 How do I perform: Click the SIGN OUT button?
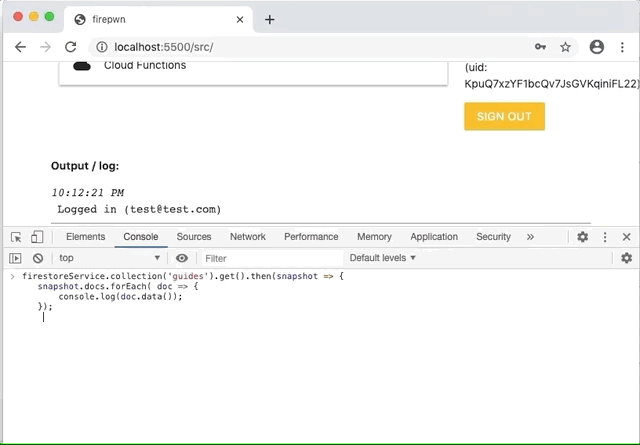(x=504, y=116)
